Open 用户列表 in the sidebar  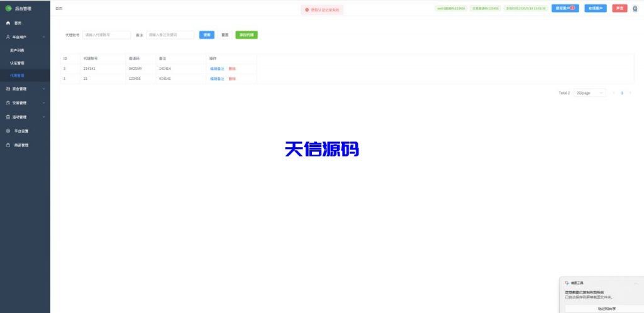point(18,50)
